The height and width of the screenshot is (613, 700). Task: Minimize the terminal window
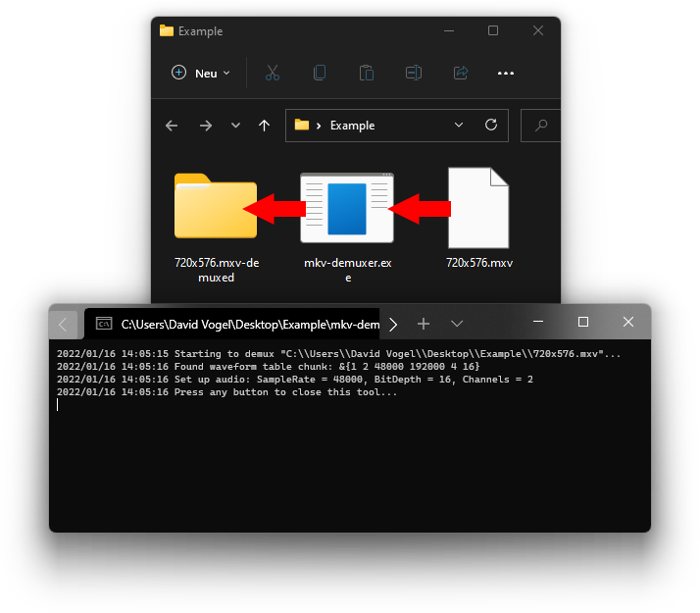(x=538, y=322)
